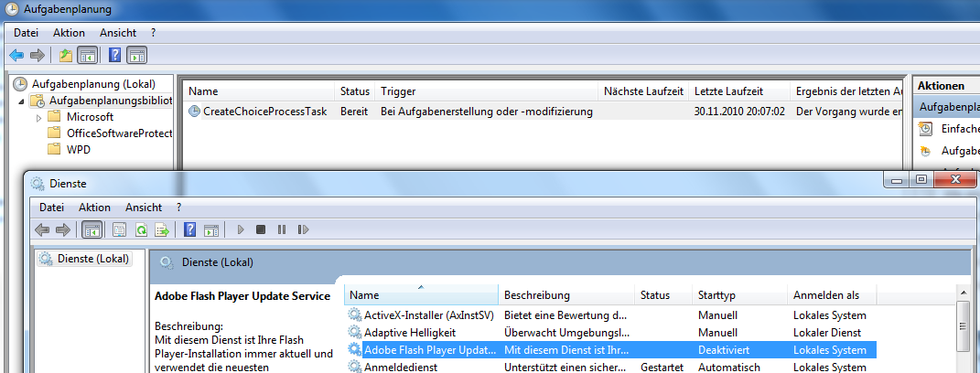Click forward arrow in Dienste toolbar
Viewport: 980px width, 373px height.
(x=63, y=229)
